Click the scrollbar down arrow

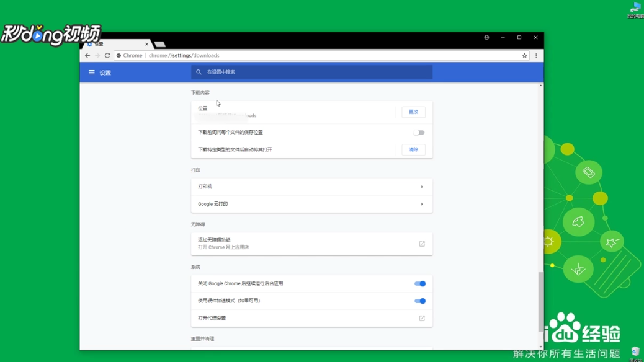[x=540, y=347]
